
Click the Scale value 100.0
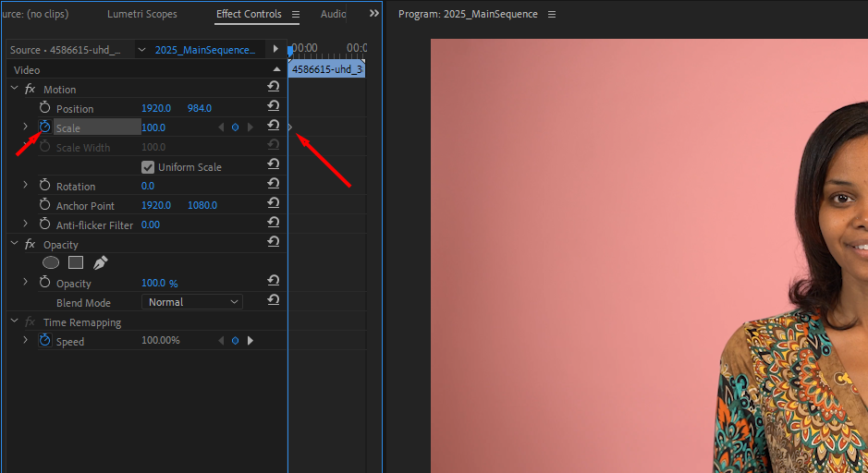click(x=153, y=127)
